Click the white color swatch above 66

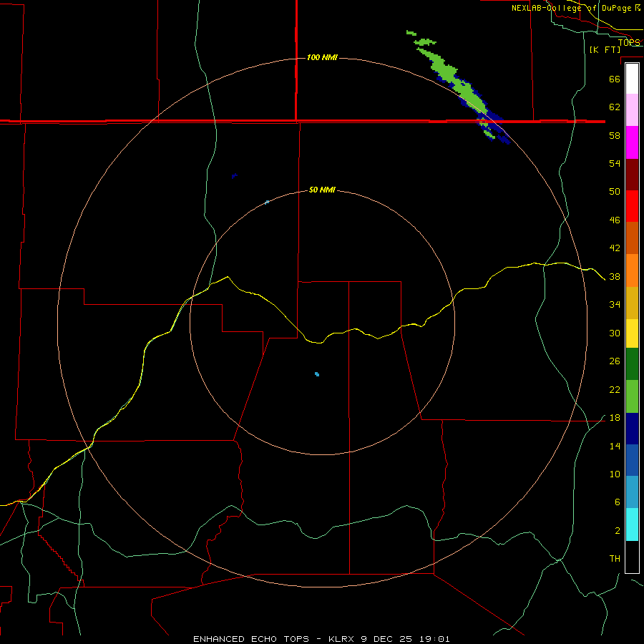[632, 79]
